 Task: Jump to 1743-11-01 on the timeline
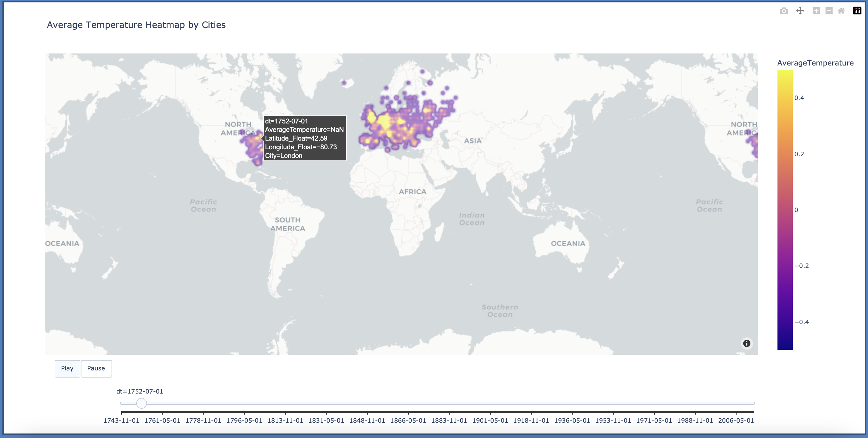pos(121,420)
